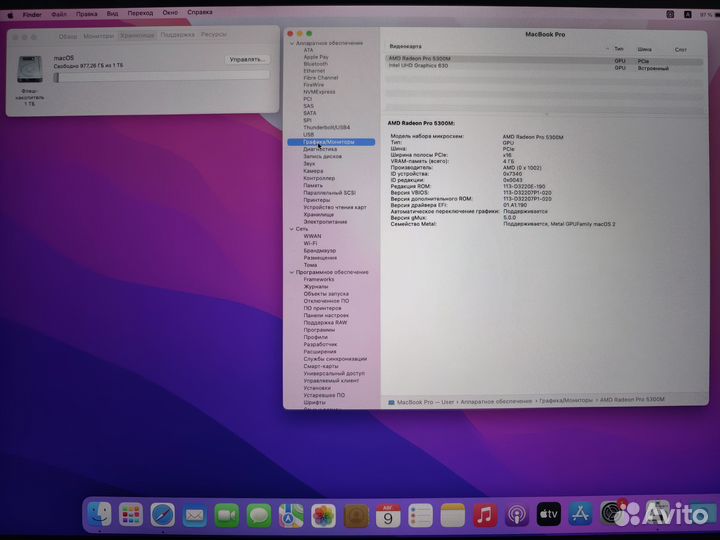Click the square status icon left of input source
Viewport: 720px width, 540px height.
pyautogui.click(x=670, y=15)
